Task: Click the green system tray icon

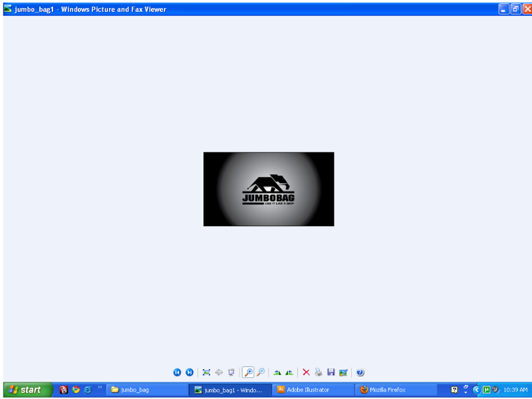Action: click(x=487, y=390)
